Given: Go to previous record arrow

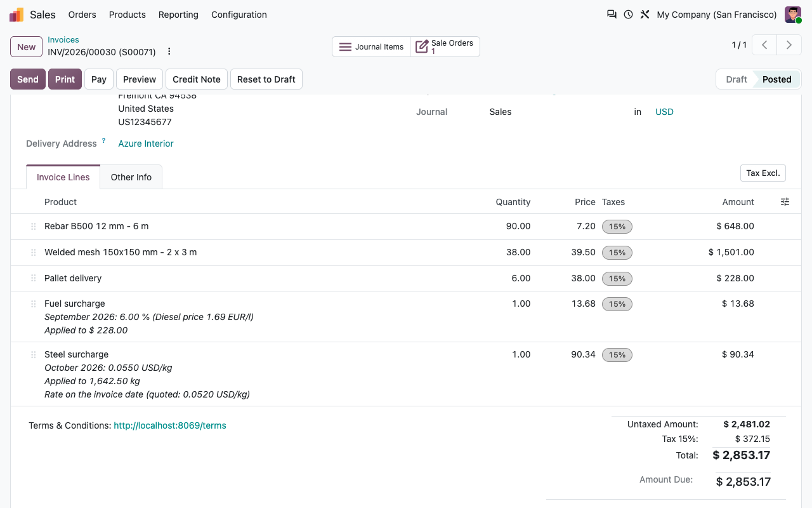Looking at the screenshot, I should point(765,45).
